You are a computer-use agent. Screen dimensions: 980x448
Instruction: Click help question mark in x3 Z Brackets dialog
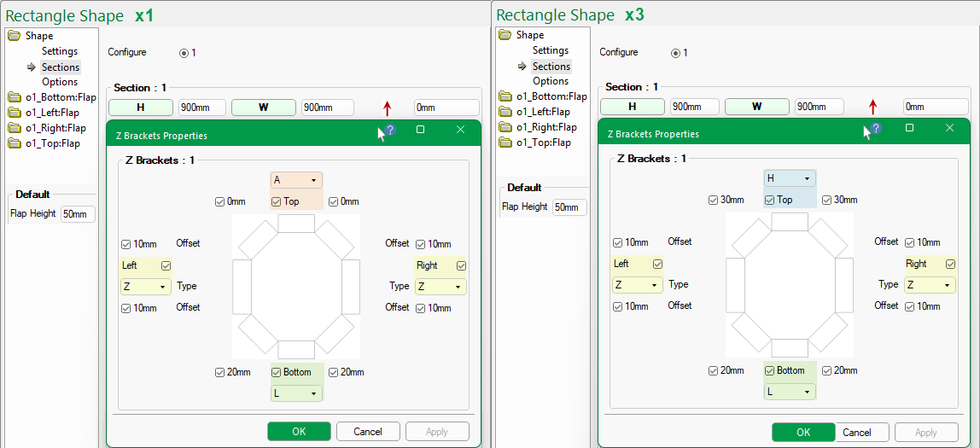[x=875, y=128]
